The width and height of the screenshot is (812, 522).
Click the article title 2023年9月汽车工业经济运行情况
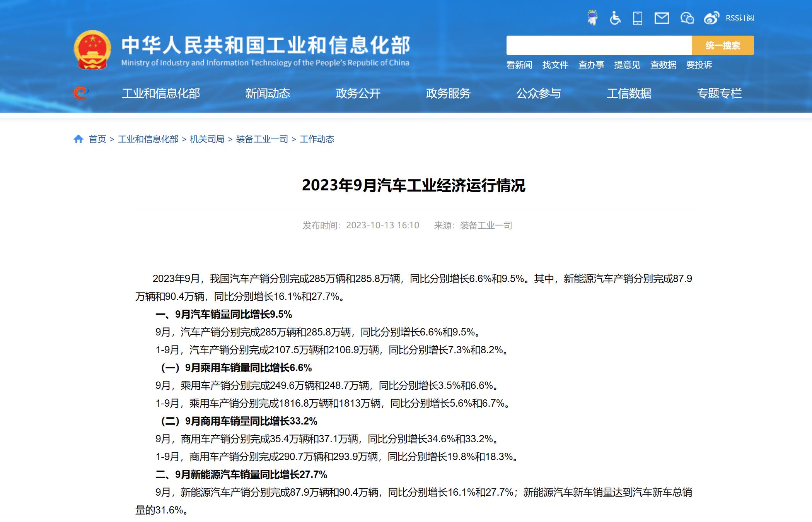point(413,185)
